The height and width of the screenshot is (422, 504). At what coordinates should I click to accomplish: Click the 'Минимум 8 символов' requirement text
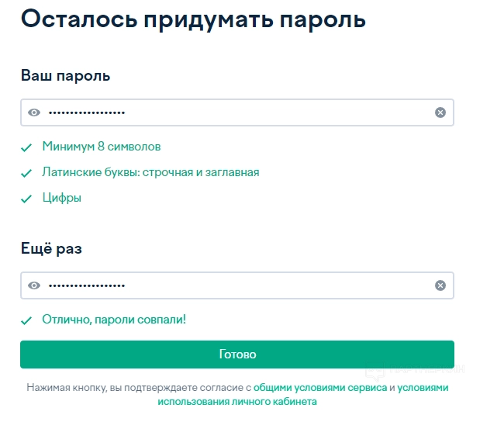[x=102, y=147]
